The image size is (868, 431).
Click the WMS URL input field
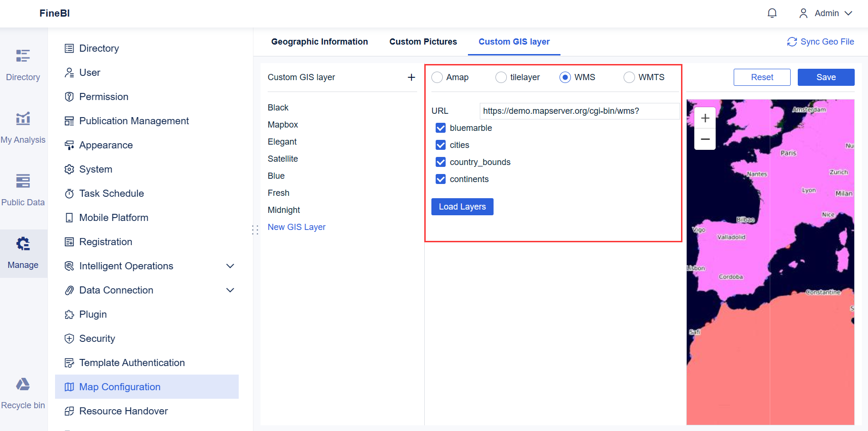click(x=579, y=111)
